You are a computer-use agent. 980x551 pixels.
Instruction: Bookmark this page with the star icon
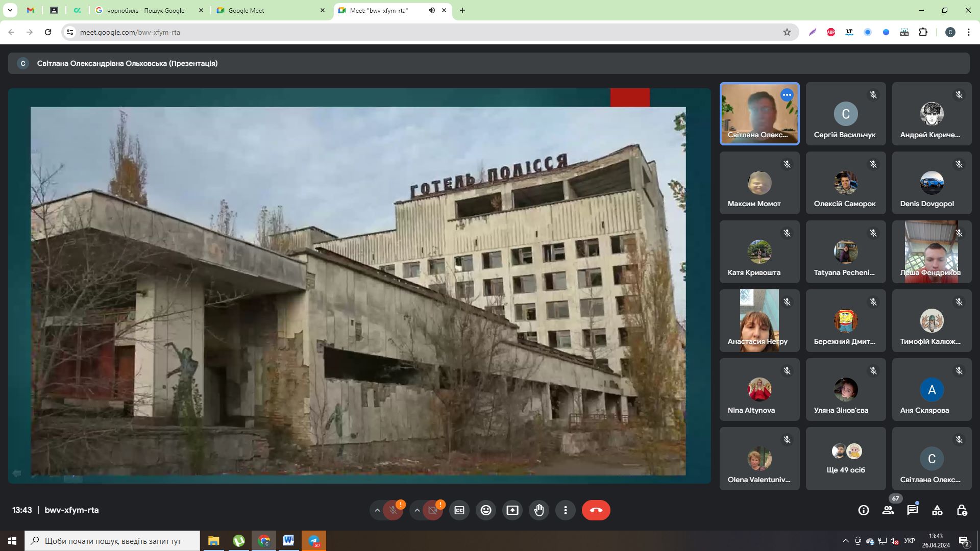click(x=787, y=32)
